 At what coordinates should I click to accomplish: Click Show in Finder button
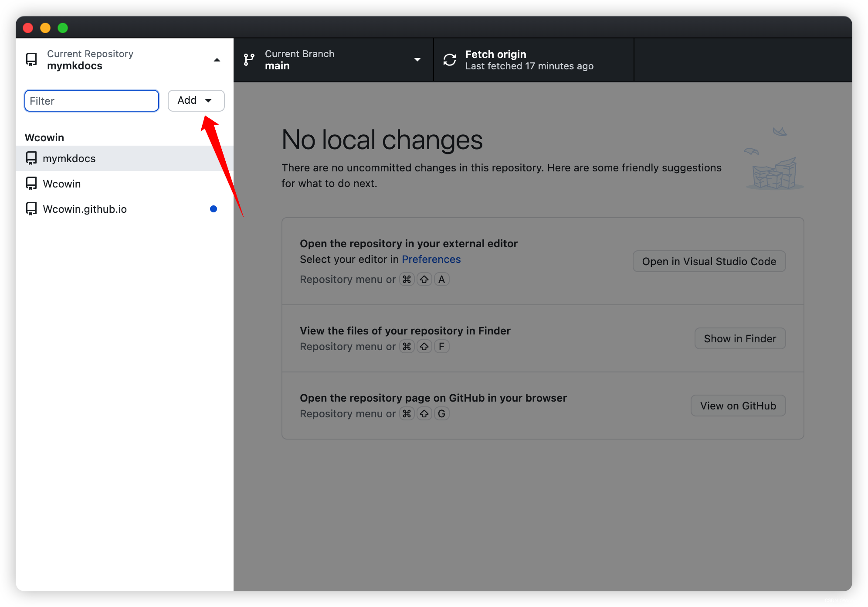click(739, 338)
